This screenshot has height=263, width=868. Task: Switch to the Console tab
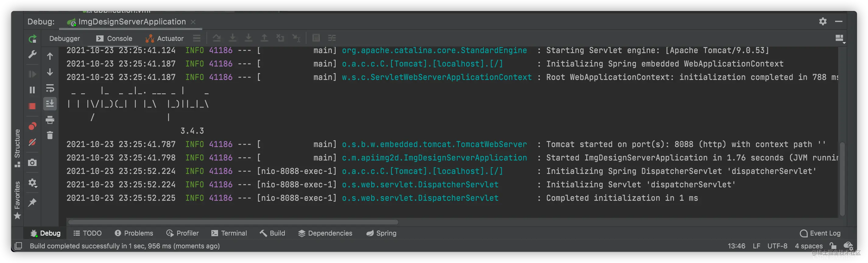pyautogui.click(x=114, y=38)
